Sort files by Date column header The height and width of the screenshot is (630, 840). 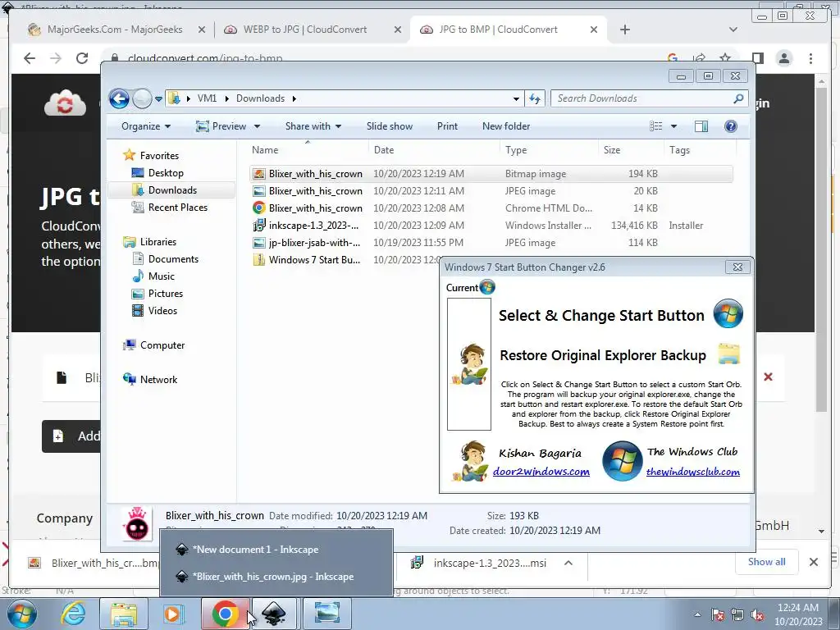[x=384, y=150]
